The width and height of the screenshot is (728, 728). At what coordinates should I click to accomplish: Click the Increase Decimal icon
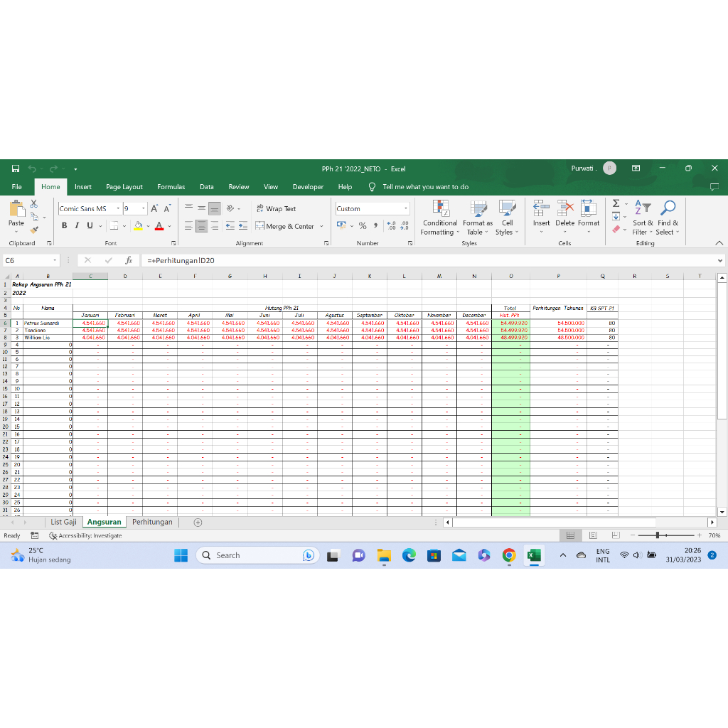[391, 225]
